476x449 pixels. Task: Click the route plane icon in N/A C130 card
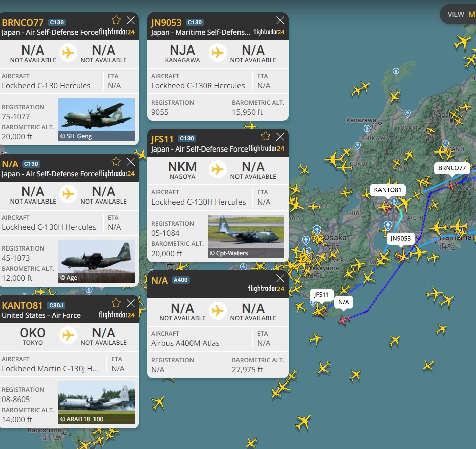(x=68, y=194)
